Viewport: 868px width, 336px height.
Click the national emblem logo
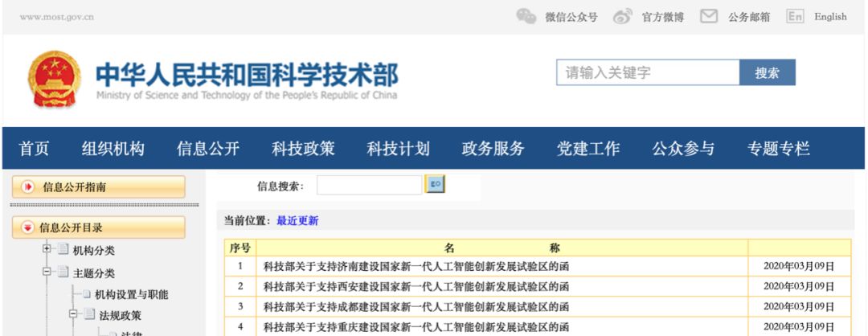point(55,79)
